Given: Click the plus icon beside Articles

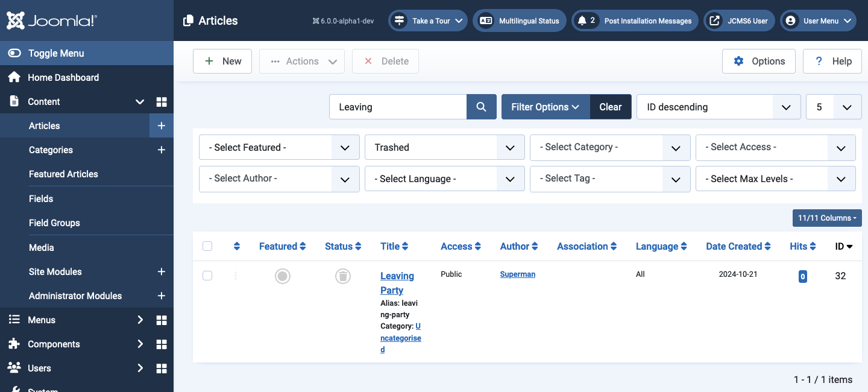Looking at the screenshot, I should [161, 126].
